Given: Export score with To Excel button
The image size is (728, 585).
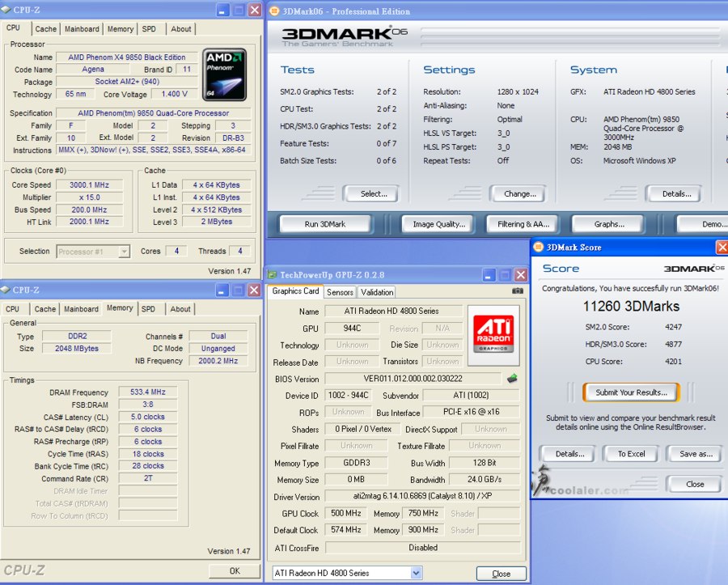Looking at the screenshot, I should (630, 454).
